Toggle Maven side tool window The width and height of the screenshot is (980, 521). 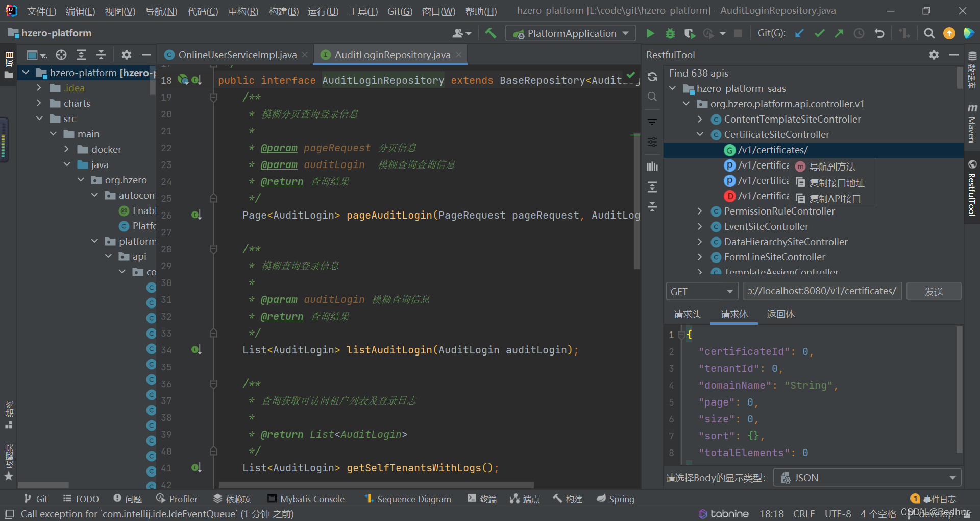(x=972, y=123)
